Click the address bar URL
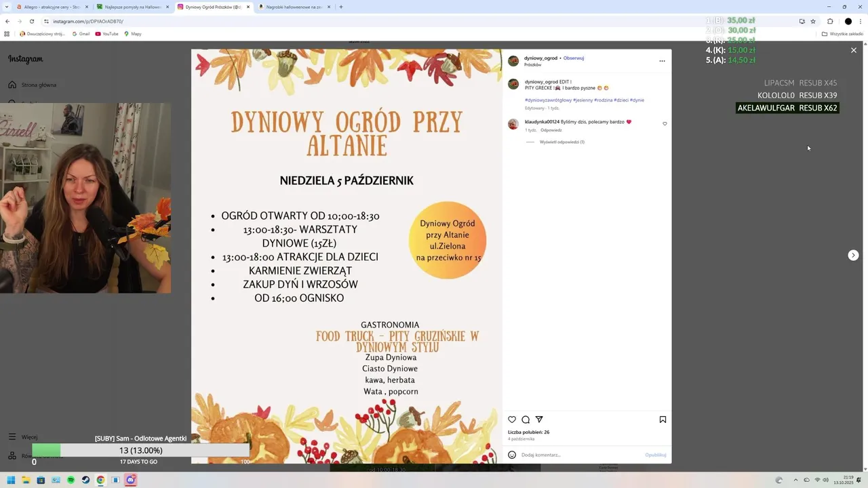The width and height of the screenshot is (868, 488). coord(88,21)
